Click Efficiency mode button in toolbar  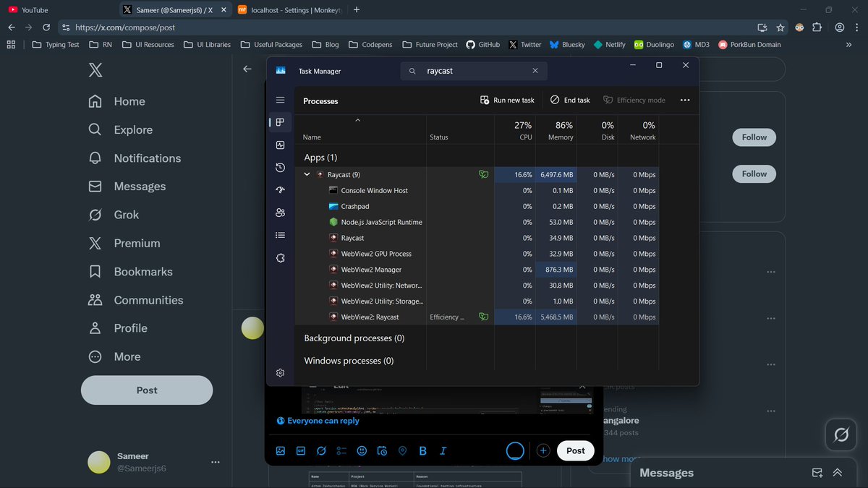(x=634, y=100)
